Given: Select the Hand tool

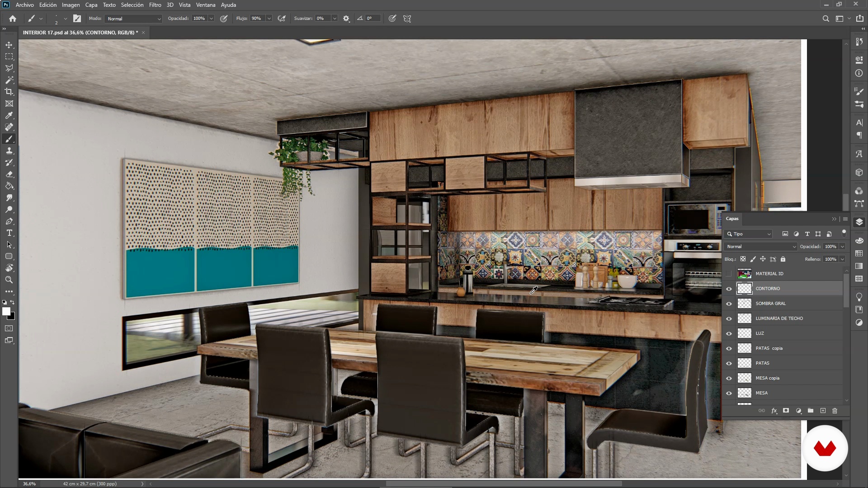Looking at the screenshot, I should (9, 268).
